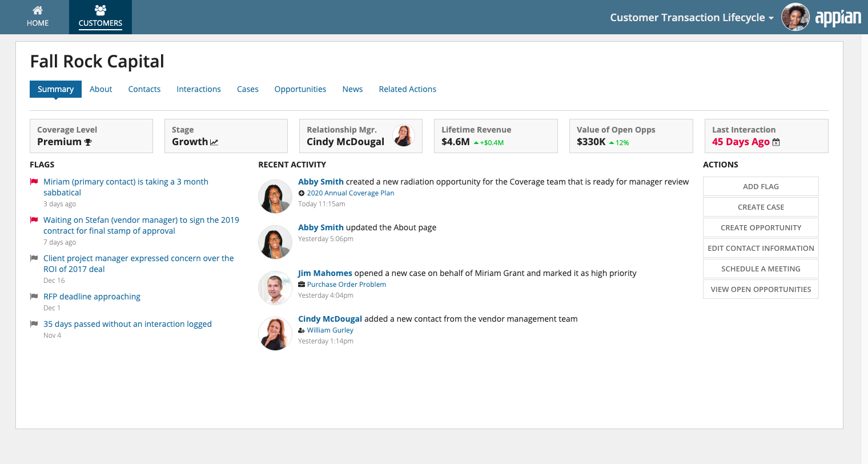Click the gray flag for 35 days passed

[x=34, y=324]
